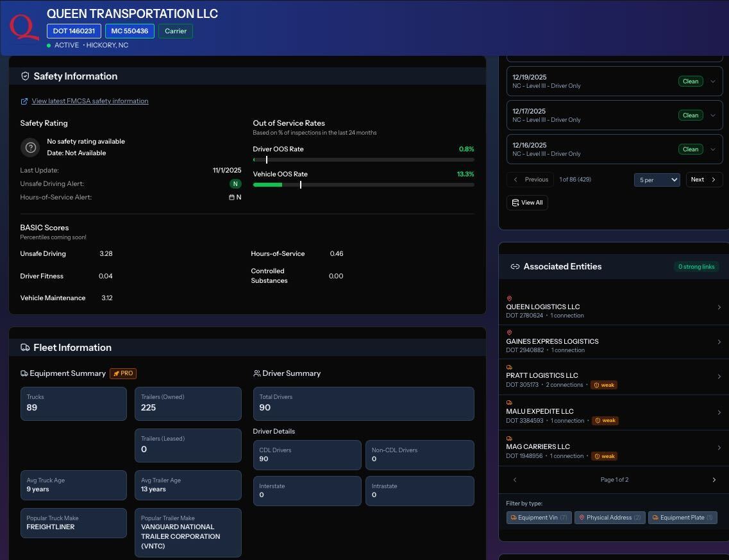Expand the 12/16/2025 inspection entry

click(712, 149)
